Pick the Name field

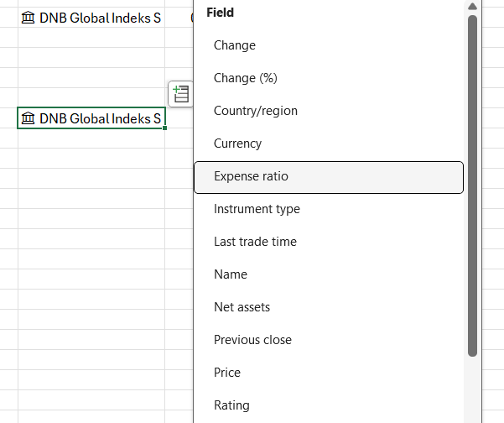click(231, 274)
